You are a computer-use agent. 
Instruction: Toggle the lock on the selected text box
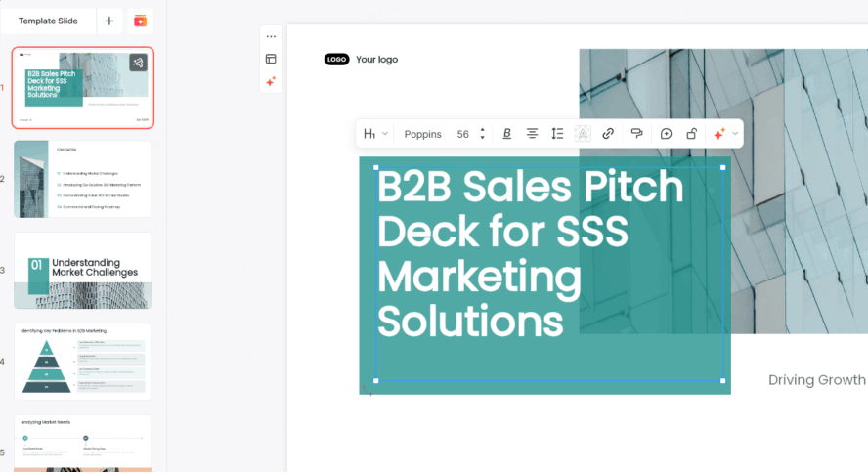pos(691,134)
